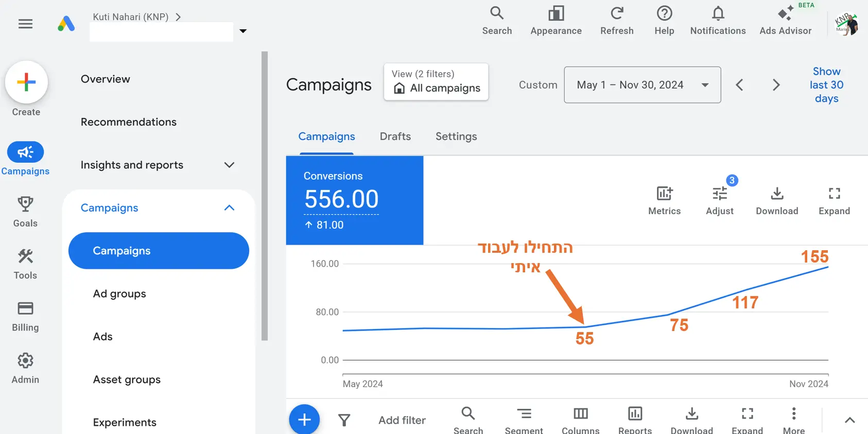Click the filter funnel icon
868x434 pixels.
[x=344, y=420]
